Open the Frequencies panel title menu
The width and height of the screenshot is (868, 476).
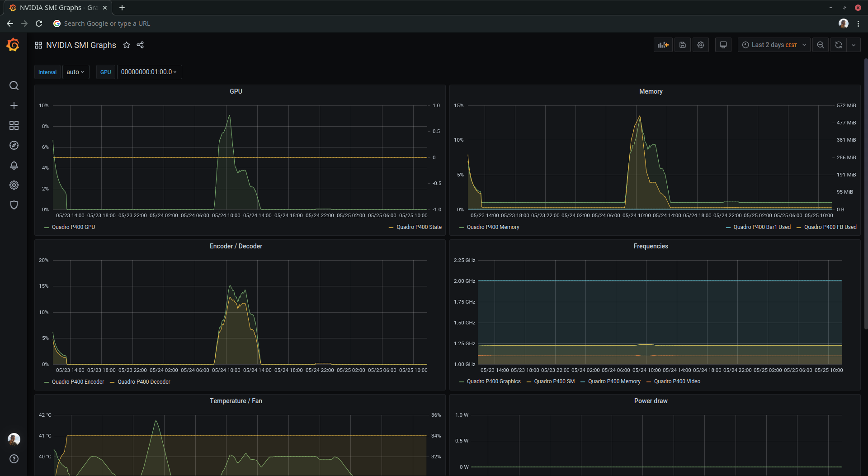[x=651, y=246]
